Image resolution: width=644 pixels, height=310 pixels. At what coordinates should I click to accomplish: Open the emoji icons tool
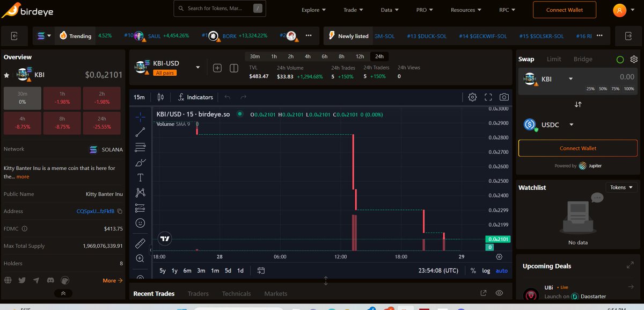click(x=140, y=222)
